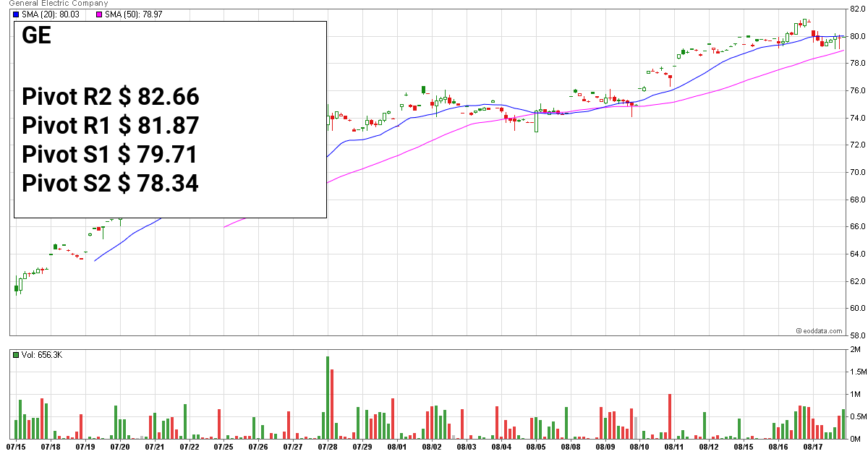Click the 07/18 date axis label
This screenshot has height=454, width=868.
point(51,447)
